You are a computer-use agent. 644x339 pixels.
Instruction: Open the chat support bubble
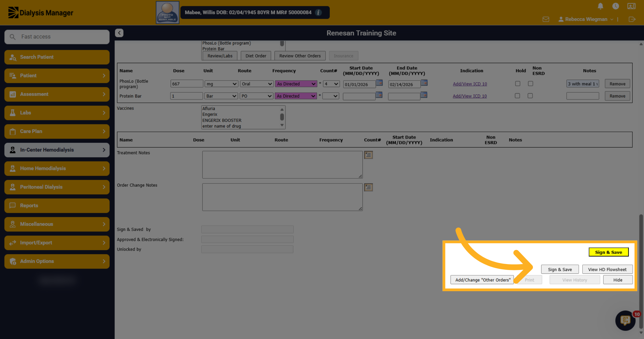click(625, 320)
